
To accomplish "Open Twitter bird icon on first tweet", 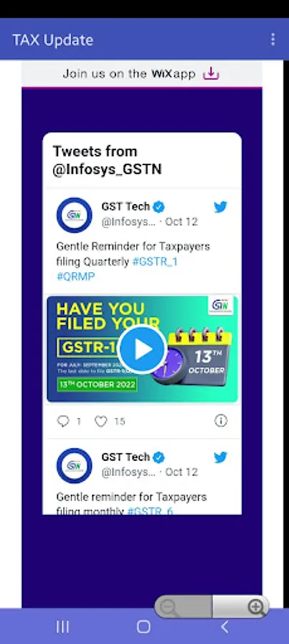I will 220,207.
